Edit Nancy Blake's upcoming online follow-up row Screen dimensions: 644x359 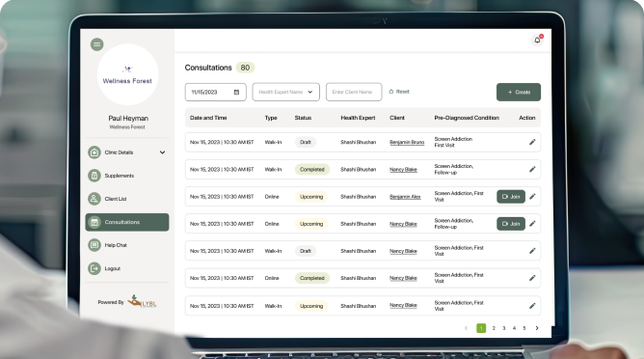pyautogui.click(x=532, y=223)
